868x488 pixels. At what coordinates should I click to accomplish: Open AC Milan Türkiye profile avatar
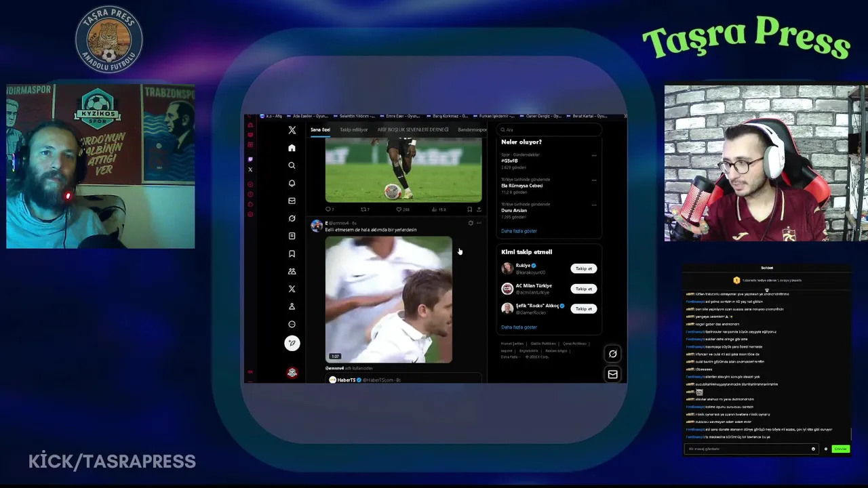[x=507, y=289]
